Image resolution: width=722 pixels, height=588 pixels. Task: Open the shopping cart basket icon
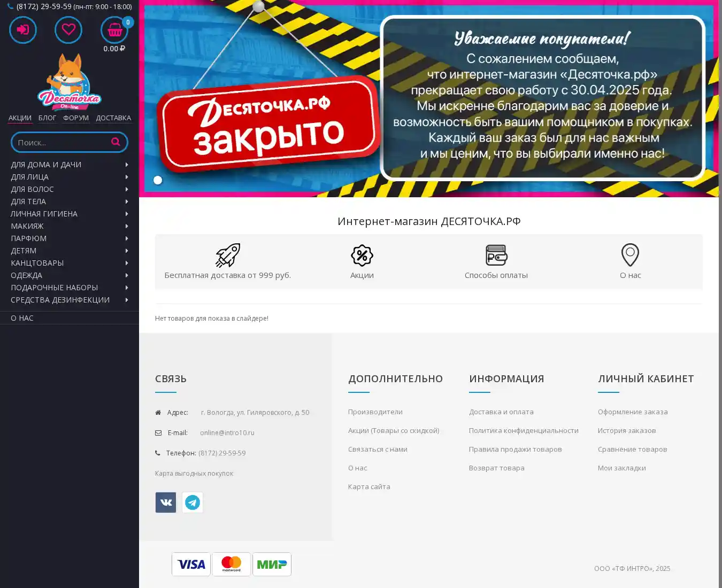114,30
